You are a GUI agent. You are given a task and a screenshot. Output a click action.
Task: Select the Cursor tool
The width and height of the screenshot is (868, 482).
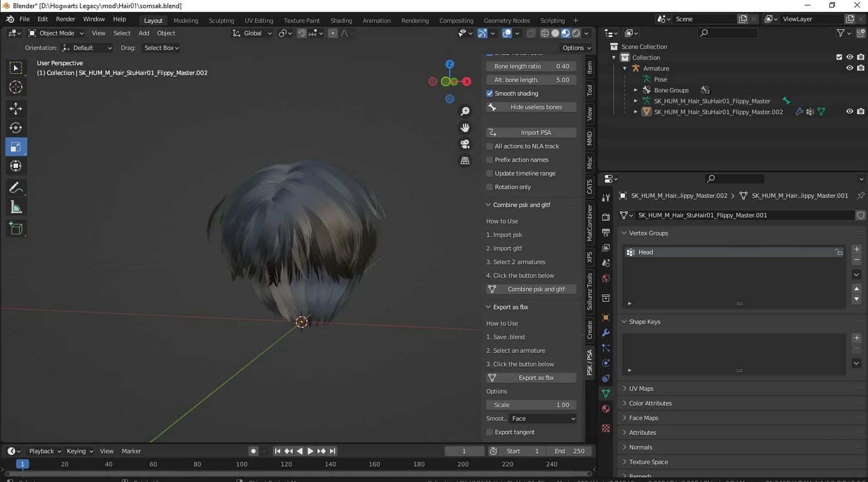(16, 87)
